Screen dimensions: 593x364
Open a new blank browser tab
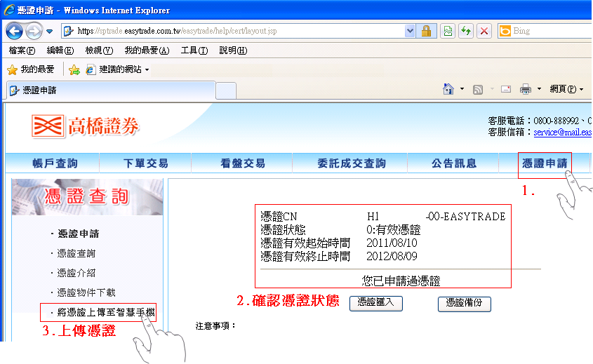point(226,90)
